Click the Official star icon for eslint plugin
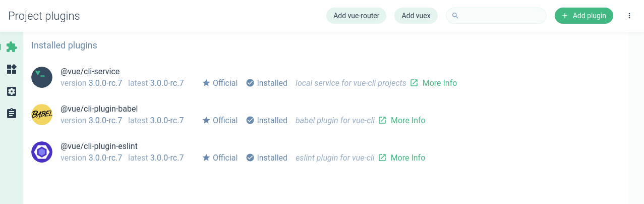644x204 pixels. coord(206,158)
